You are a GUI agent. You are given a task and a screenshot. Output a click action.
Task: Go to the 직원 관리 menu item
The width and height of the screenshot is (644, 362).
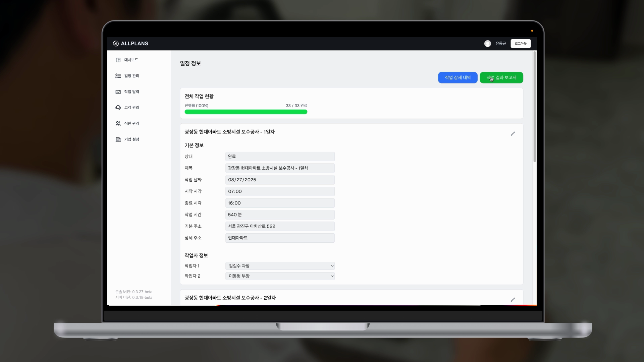tap(132, 124)
